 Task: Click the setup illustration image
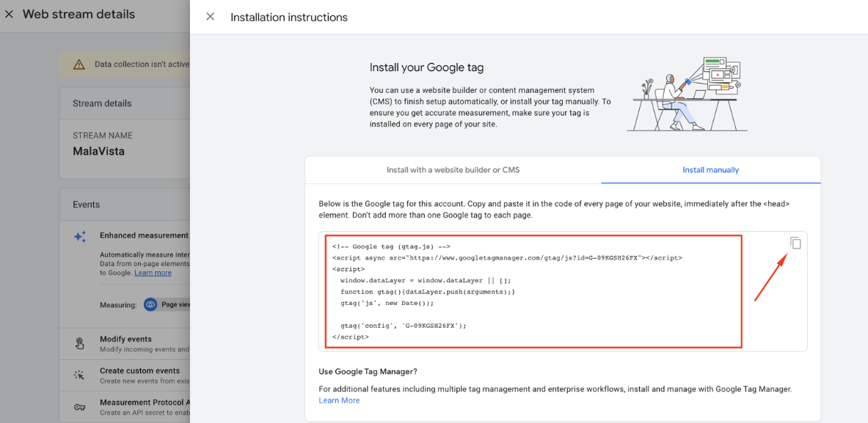687,94
